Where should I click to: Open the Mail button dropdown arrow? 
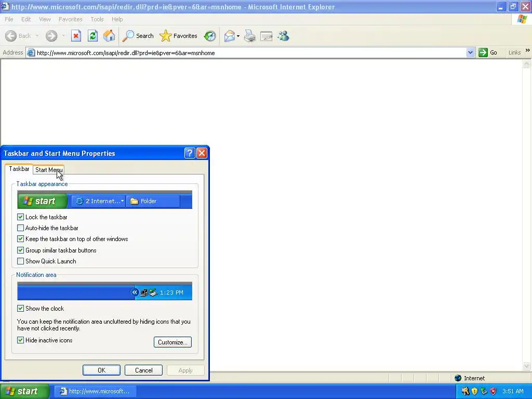[238, 36]
